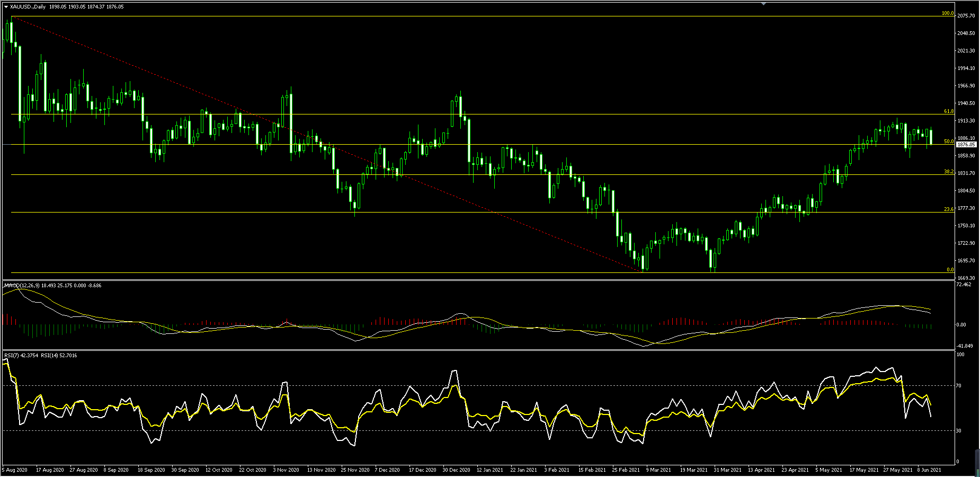Viewport: 980px width, 477px height.
Task: Click the 30 Dec 2020 date label
Action: pos(456,470)
